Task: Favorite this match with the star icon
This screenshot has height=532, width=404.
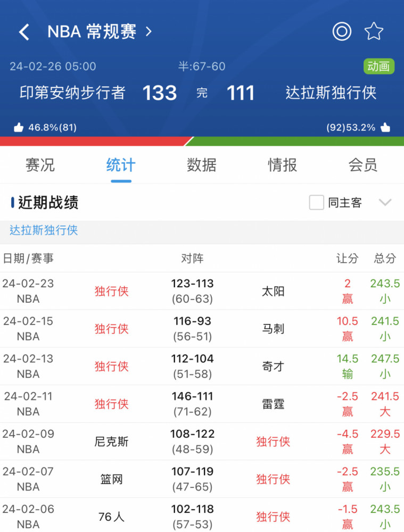Action: click(374, 31)
